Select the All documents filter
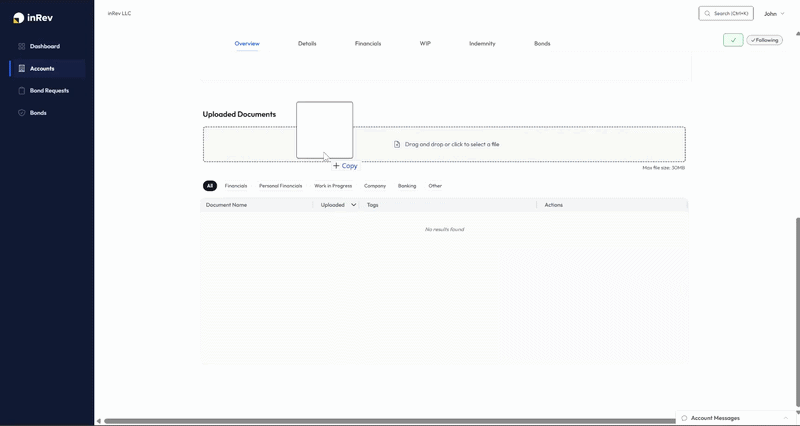The image size is (800, 426). click(x=210, y=186)
